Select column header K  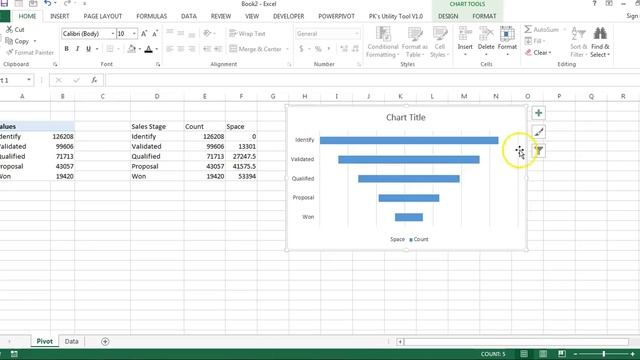[x=400, y=96]
